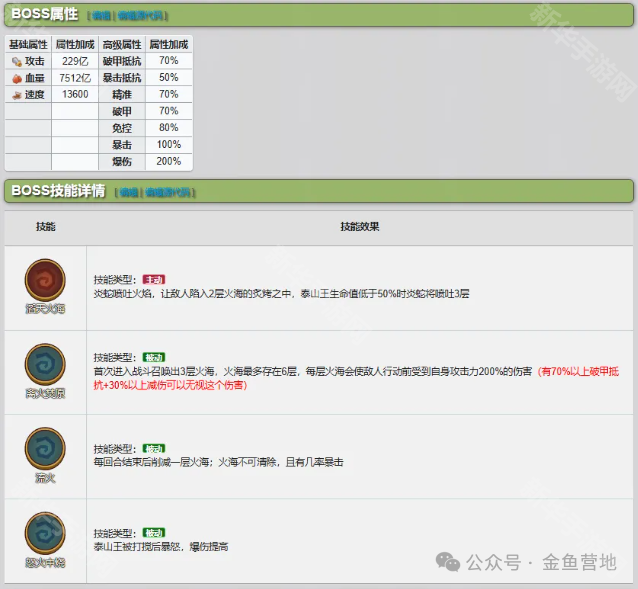Click the 怒火中烧 skill icon

pos(45,532)
